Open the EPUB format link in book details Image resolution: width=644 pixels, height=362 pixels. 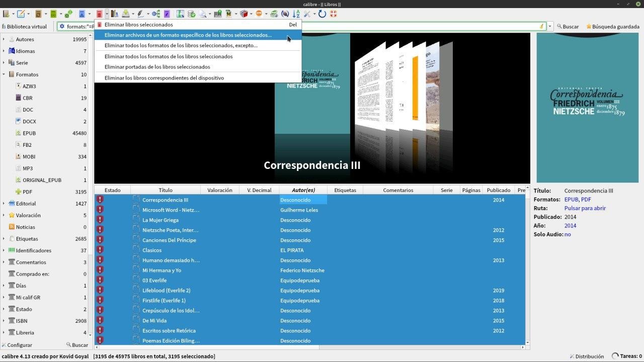pyautogui.click(x=571, y=200)
